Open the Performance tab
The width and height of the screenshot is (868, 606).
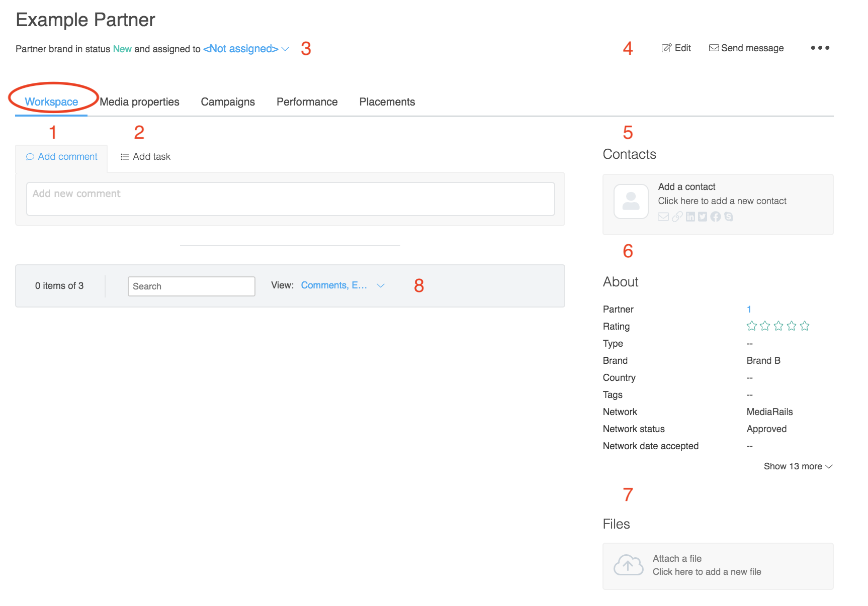coord(307,102)
